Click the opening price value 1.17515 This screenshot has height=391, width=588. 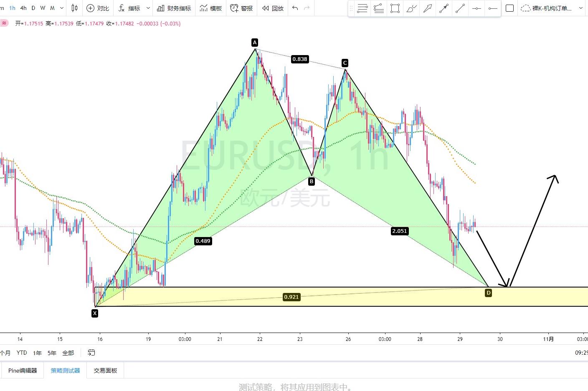33,24
